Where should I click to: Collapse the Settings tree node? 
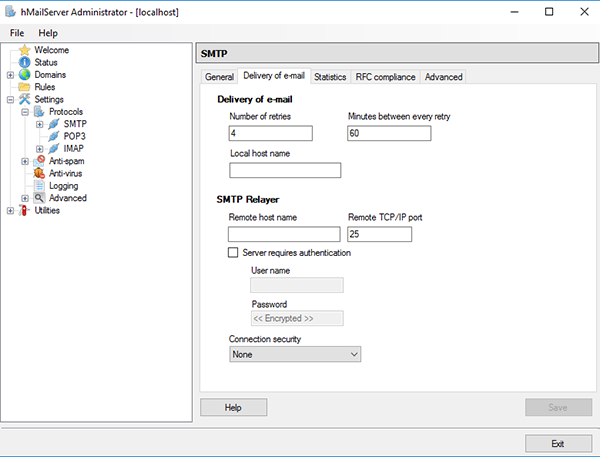coord(10,100)
